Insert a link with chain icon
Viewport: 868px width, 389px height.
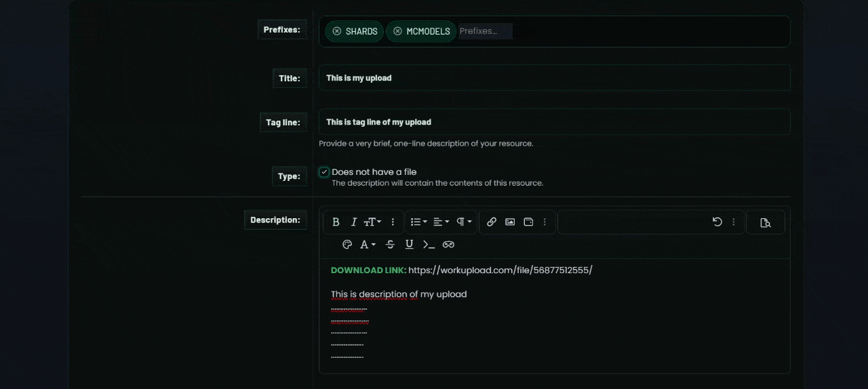[492, 222]
